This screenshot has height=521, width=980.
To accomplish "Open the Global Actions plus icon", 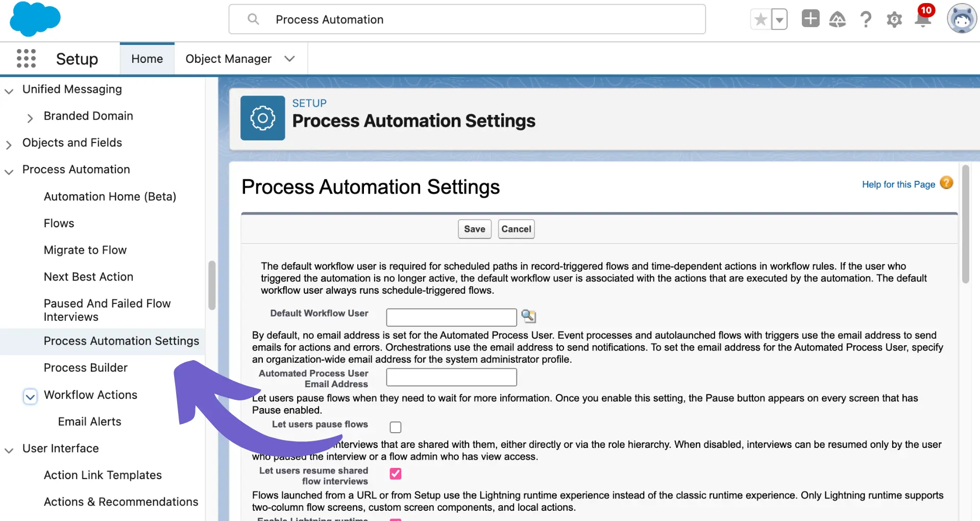I will 811,19.
